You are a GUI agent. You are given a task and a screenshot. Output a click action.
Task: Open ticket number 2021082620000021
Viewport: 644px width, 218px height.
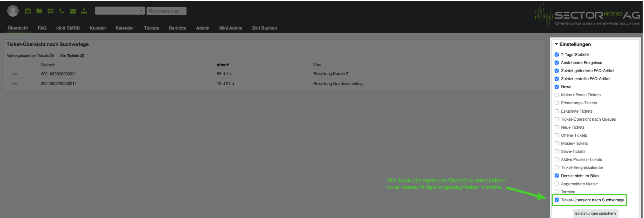(x=59, y=74)
